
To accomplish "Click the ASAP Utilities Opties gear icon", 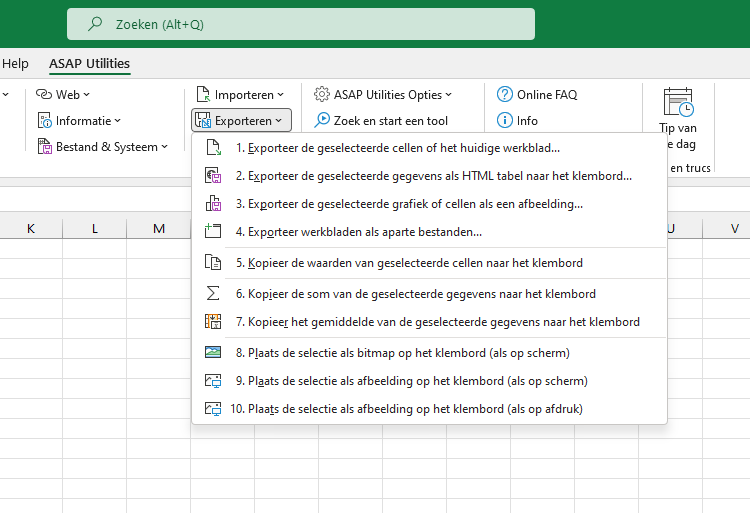I will pos(321,94).
